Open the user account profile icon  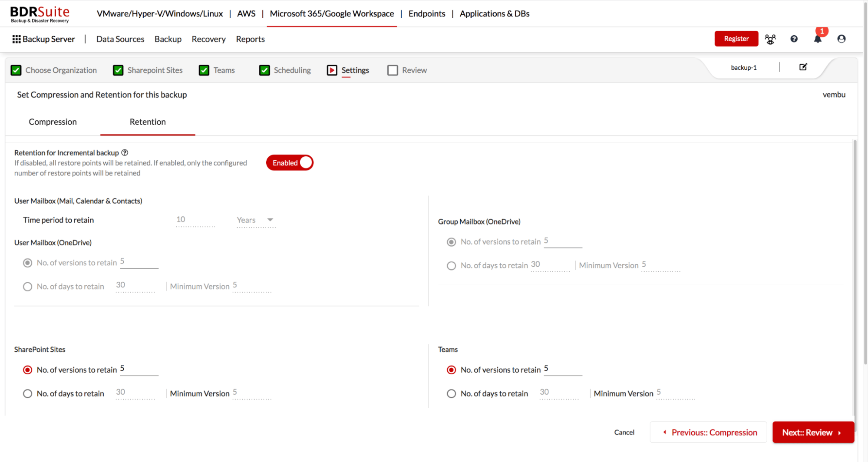pos(842,39)
